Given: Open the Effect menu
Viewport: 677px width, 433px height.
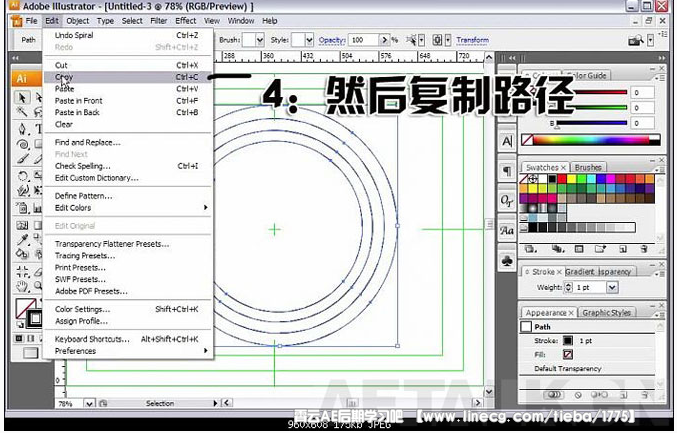Looking at the screenshot, I should pyautogui.click(x=185, y=21).
